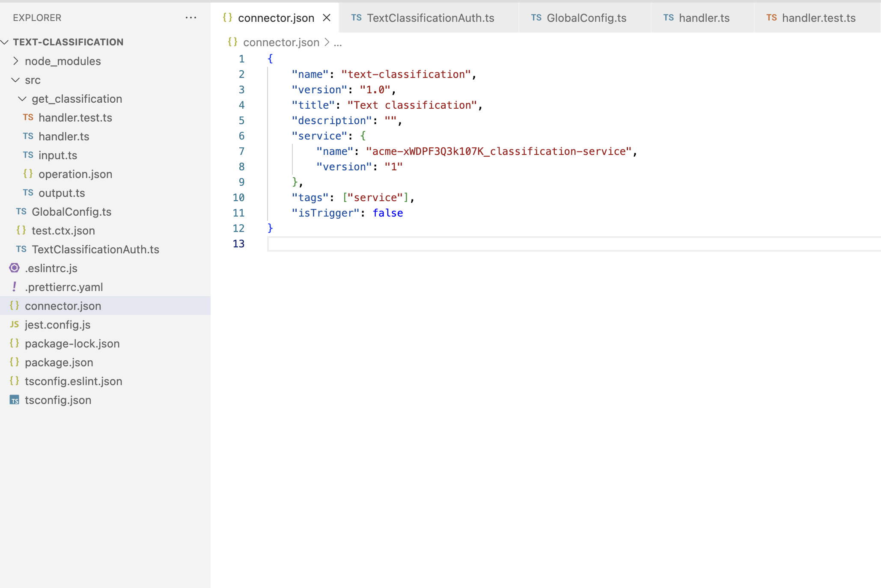Close the connector.json tab
The width and height of the screenshot is (881, 588).
[327, 18]
